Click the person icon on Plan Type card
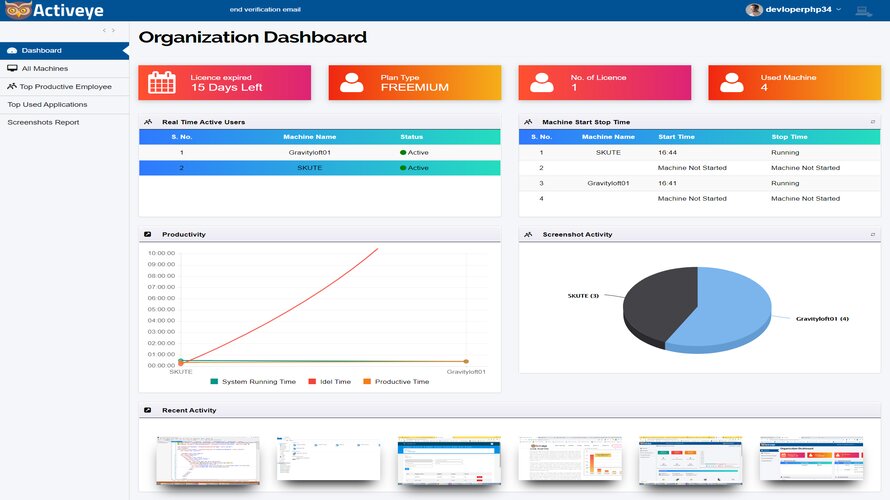 click(x=351, y=83)
